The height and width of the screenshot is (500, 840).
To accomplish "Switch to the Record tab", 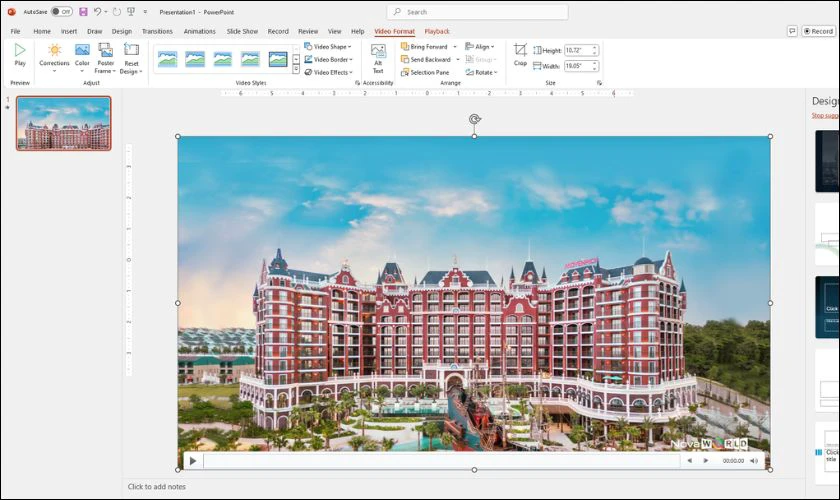I will pyautogui.click(x=278, y=31).
